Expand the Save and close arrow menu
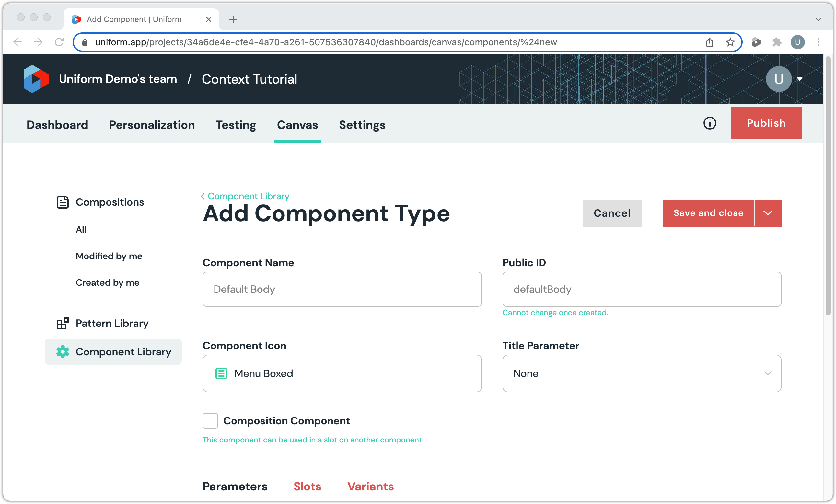 pyautogui.click(x=768, y=213)
